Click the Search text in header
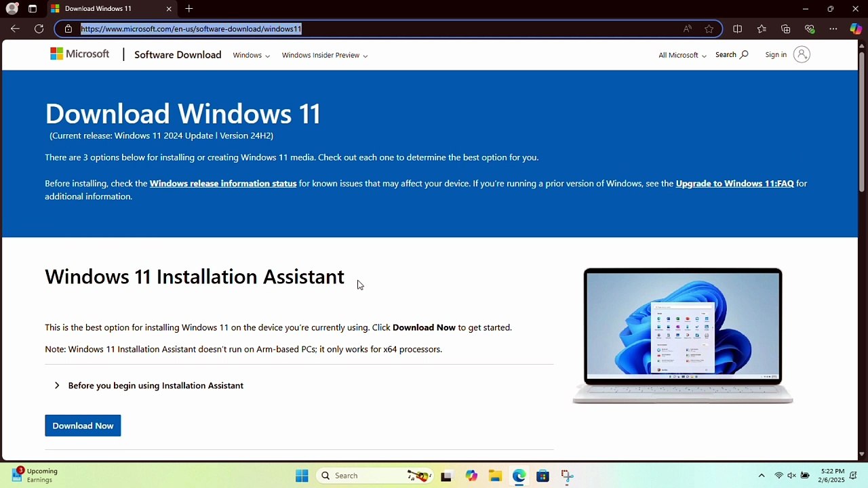 tap(726, 54)
